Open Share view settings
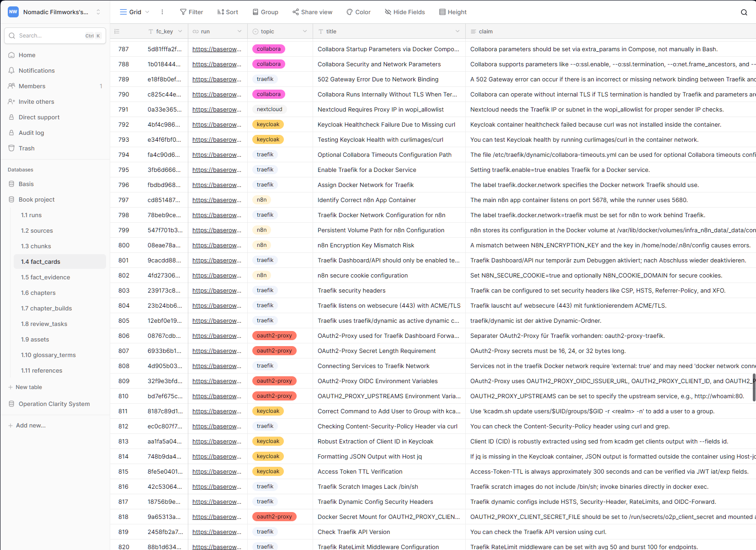 tap(312, 12)
